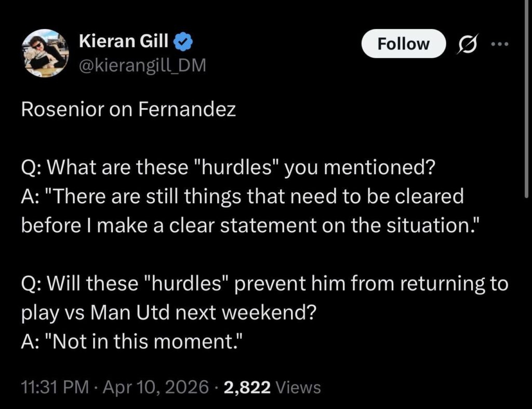Viewport: 532px width, 409px height.
Task: Click the more actions dots at top right
Action: [x=500, y=44]
